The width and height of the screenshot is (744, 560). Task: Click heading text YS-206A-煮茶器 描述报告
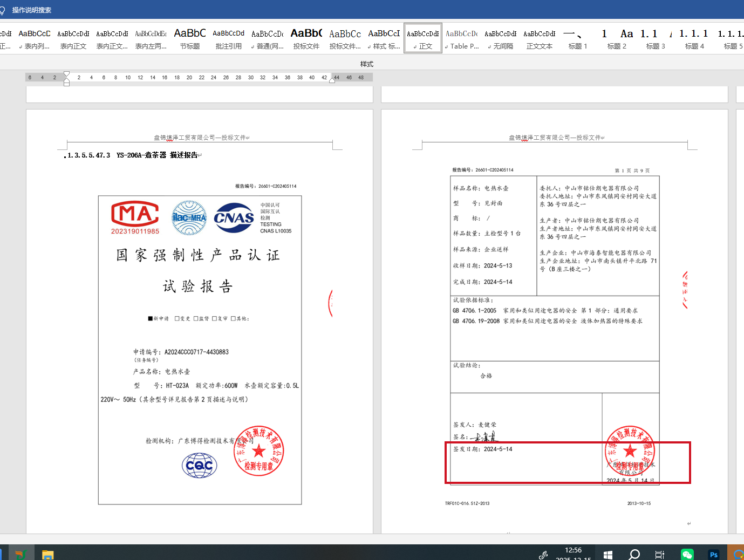click(x=157, y=155)
